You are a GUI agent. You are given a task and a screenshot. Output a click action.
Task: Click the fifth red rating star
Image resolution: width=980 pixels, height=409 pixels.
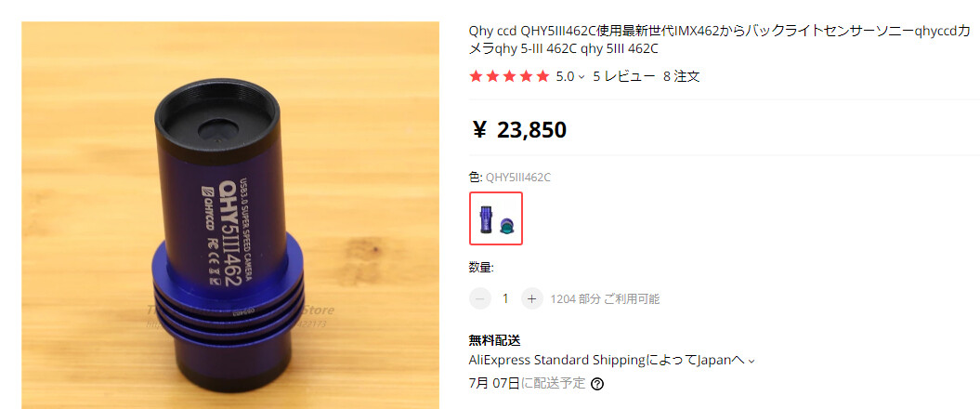[x=543, y=77]
